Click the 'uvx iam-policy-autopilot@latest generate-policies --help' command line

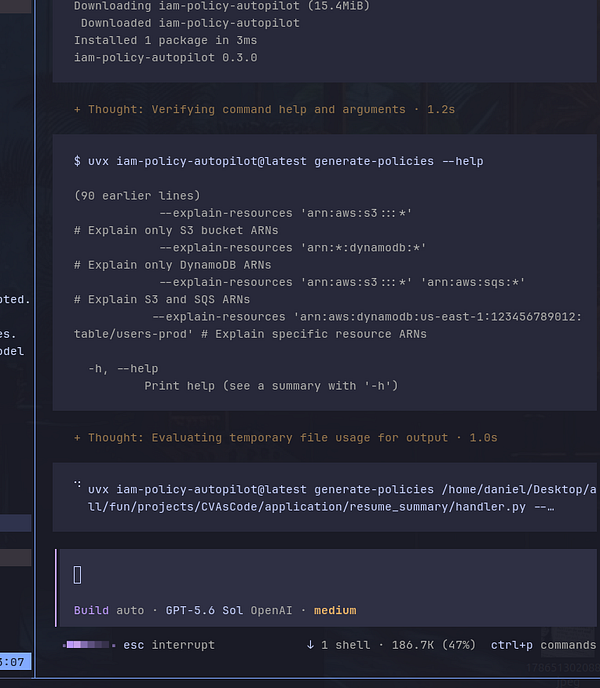[279, 161]
